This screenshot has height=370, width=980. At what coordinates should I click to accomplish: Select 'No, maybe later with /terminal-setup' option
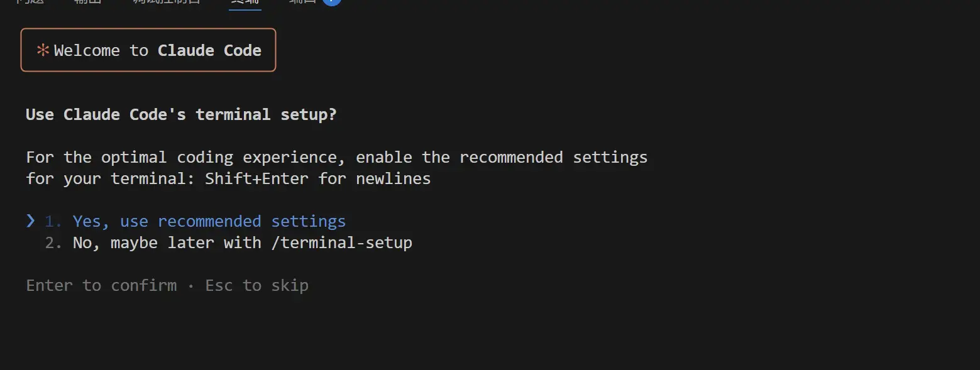[x=243, y=242]
